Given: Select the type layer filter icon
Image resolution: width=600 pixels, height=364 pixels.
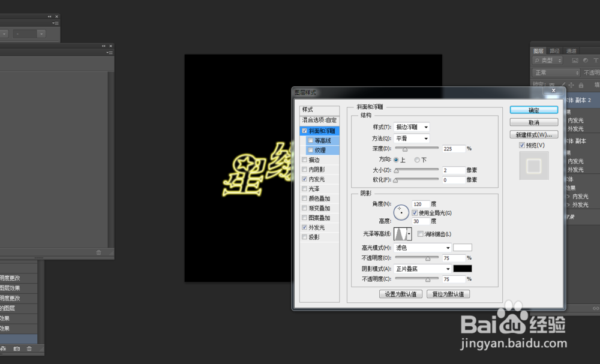Looking at the screenshot, I should 596,60.
